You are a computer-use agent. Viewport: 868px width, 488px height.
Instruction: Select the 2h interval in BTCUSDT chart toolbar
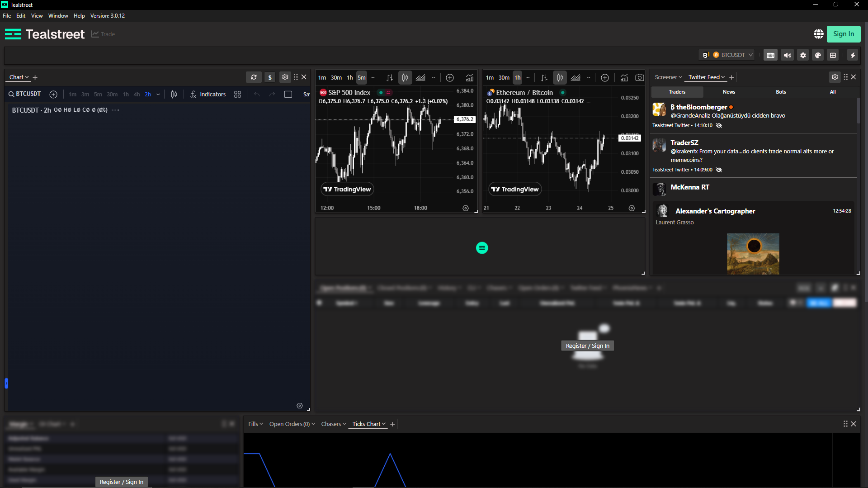point(148,94)
